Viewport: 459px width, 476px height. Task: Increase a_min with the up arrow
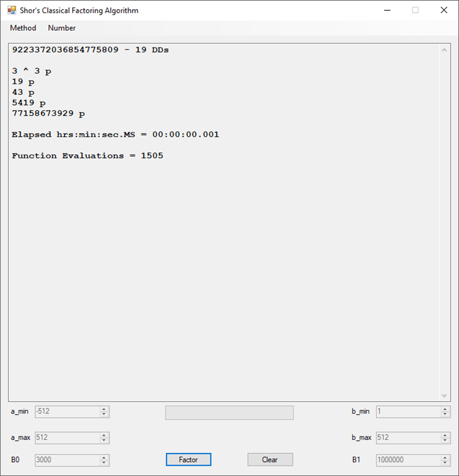[104, 409]
